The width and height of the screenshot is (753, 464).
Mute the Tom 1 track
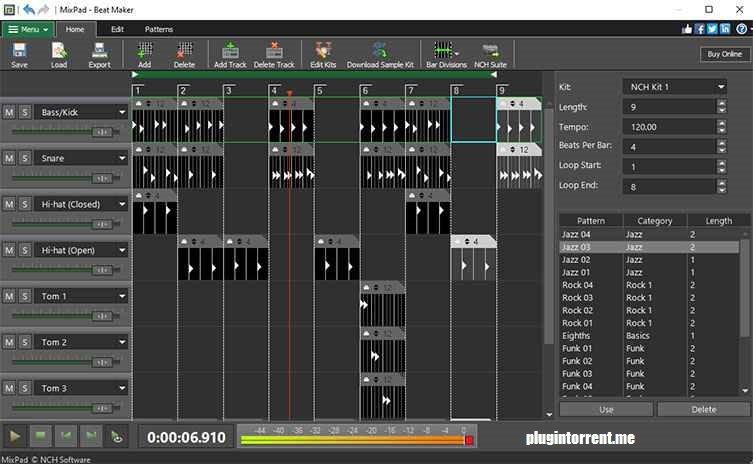[x=9, y=296]
